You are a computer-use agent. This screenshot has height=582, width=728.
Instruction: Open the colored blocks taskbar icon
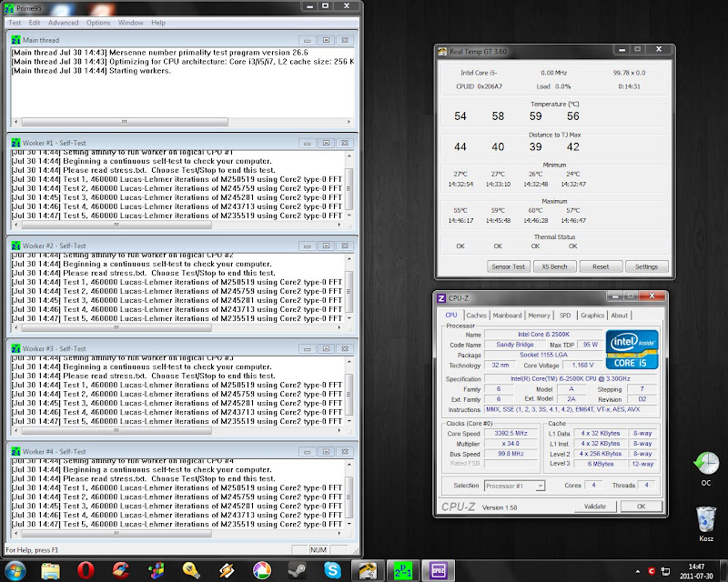156,570
